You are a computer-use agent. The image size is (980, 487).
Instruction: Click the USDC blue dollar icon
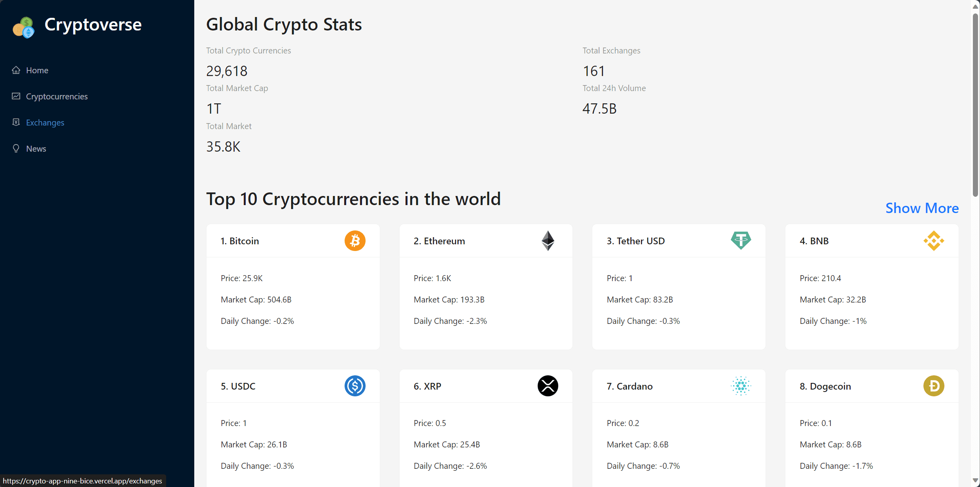pos(354,386)
